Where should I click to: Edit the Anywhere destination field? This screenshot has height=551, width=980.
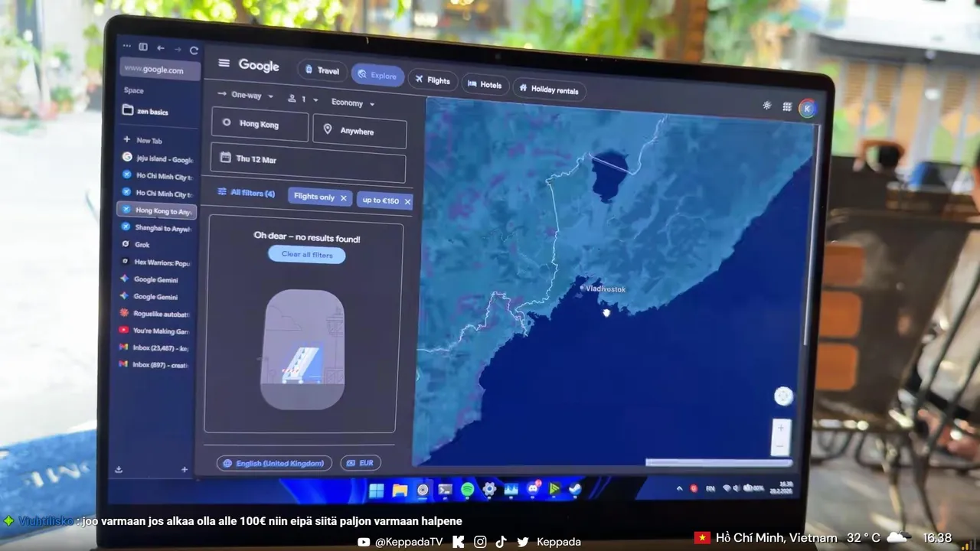[360, 131]
